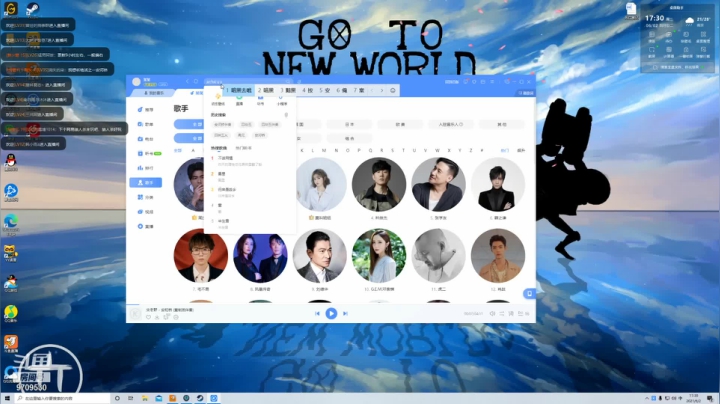Image resolution: width=720 pixels, height=404 pixels.
Task: Open the Windows Start menu
Action: (7, 398)
